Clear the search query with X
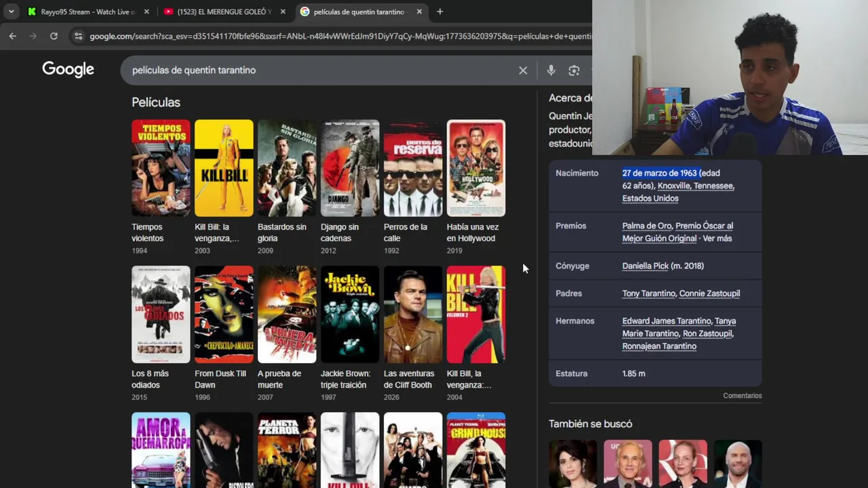868x488 pixels. coord(523,70)
